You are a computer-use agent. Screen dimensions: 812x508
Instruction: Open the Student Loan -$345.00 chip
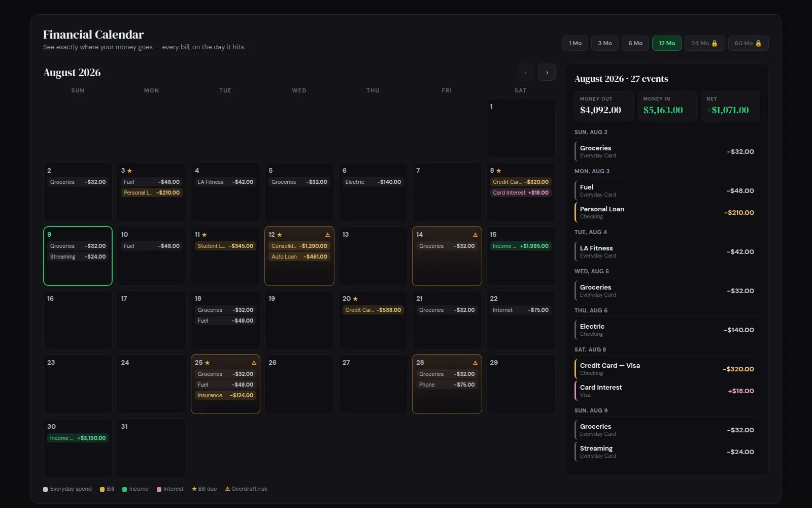pos(225,246)
